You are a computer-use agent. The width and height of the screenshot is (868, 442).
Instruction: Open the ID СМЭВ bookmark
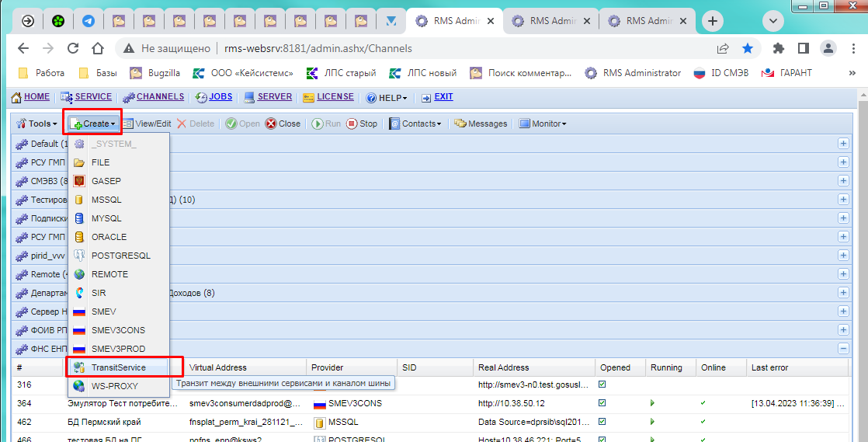point(720,73)
